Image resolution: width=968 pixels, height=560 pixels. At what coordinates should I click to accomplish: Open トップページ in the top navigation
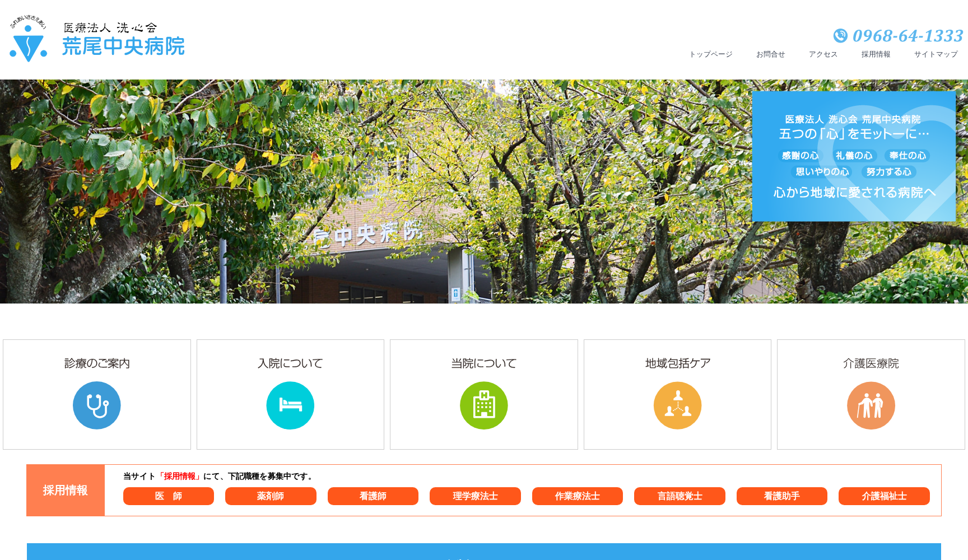tap(711, 54)
